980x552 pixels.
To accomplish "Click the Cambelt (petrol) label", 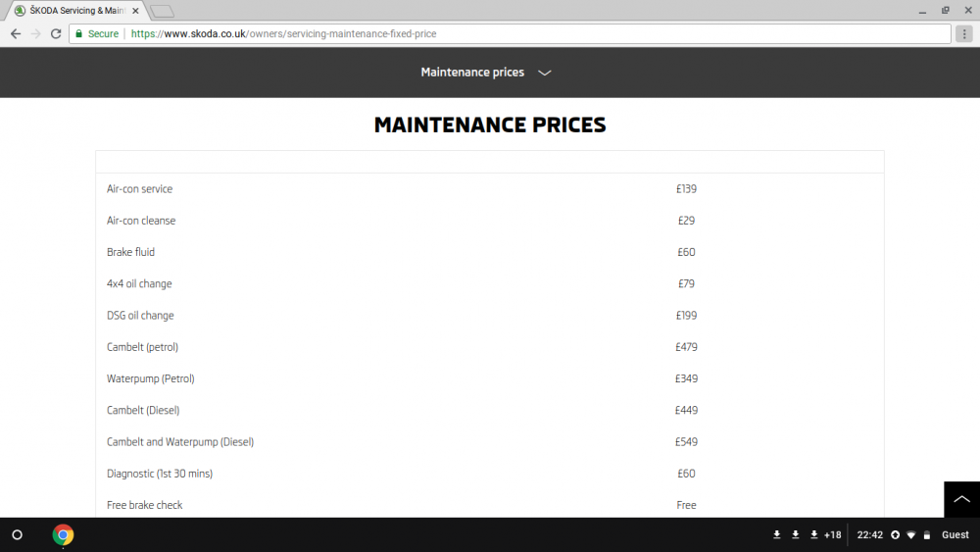I will 142,347.
